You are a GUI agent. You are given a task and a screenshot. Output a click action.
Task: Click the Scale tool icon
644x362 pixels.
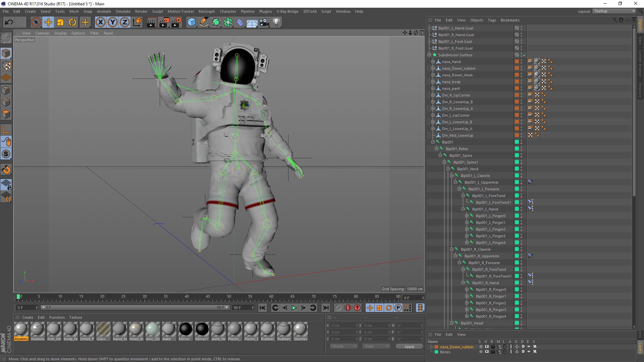[x=60, y=22]
